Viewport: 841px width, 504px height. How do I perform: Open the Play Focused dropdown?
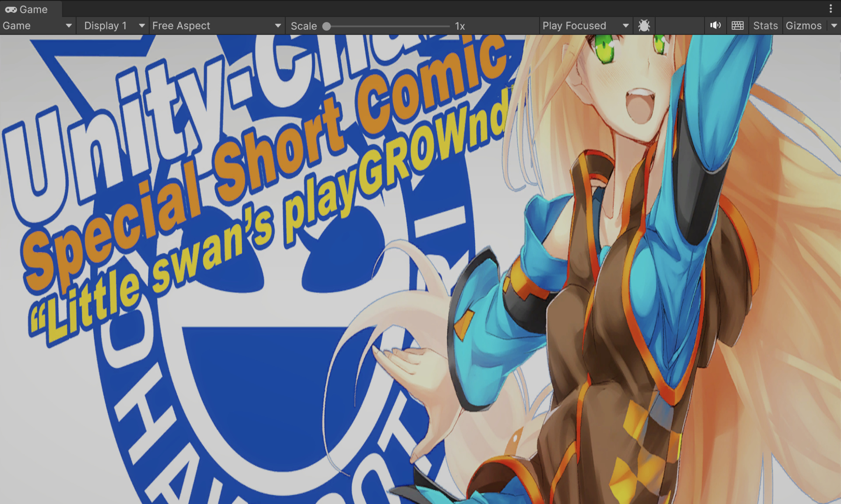click(585, 26)
